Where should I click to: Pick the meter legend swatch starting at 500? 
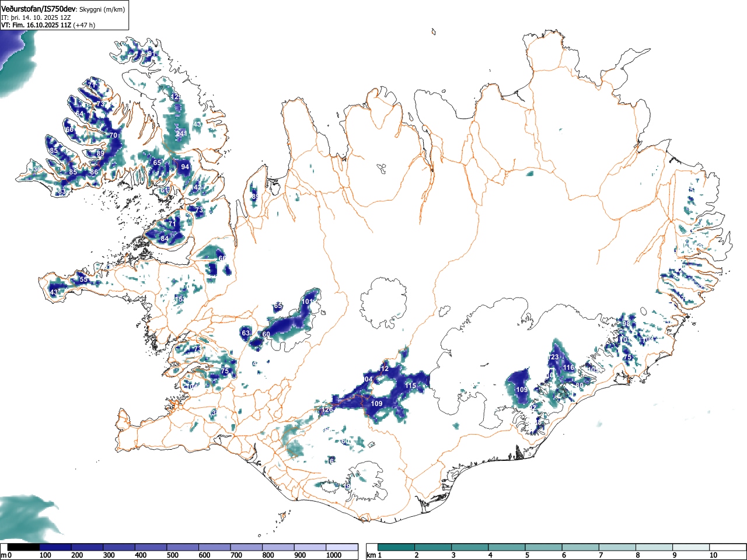pos(183,547)
